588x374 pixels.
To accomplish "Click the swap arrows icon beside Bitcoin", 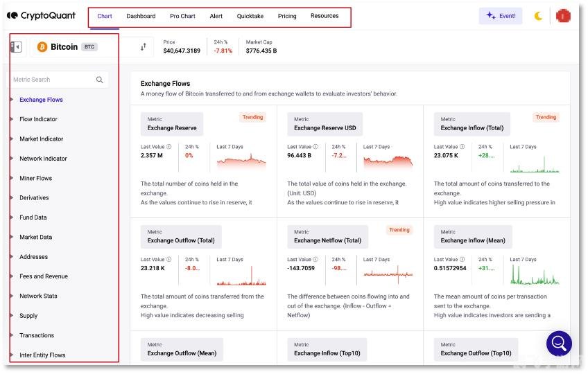I will coord(144,47).
